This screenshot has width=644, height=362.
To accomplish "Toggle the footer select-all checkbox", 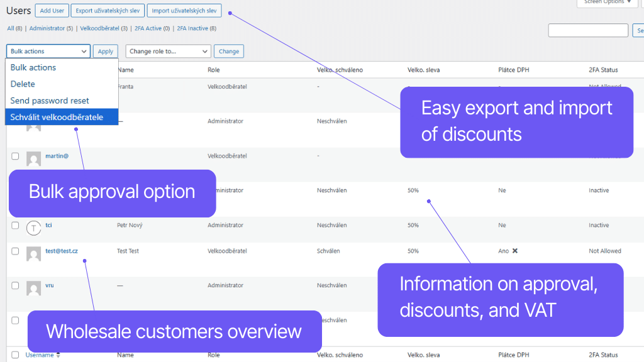I will click(15, 354).
